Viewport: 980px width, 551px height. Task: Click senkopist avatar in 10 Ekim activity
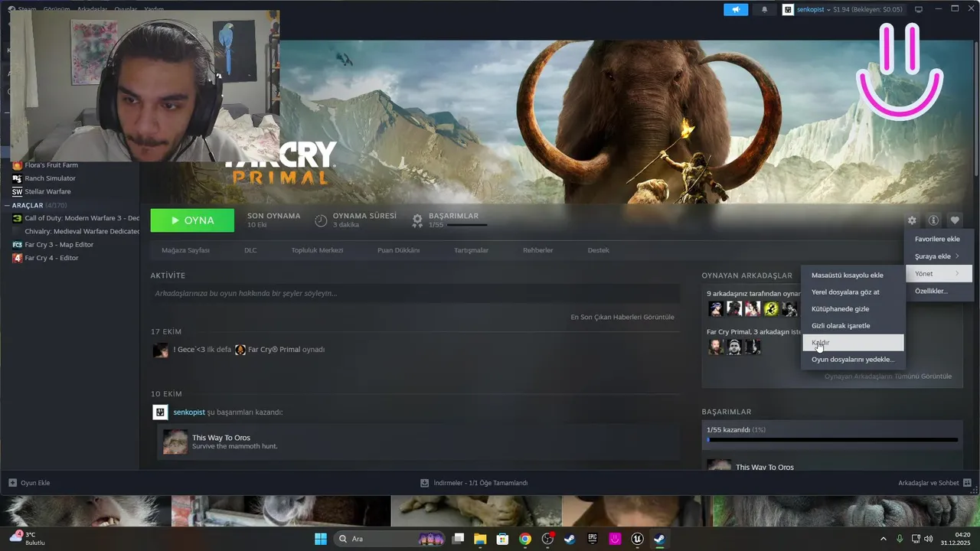click(160, 412)
